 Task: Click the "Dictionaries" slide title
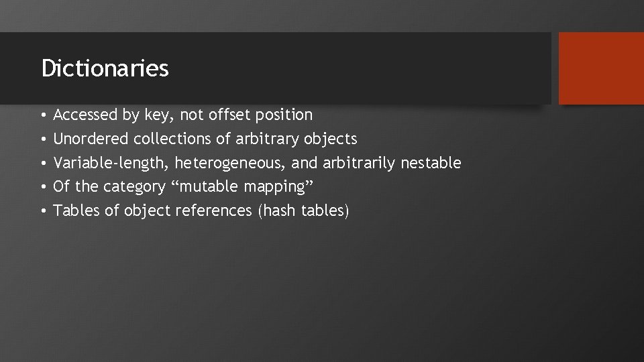[105, 68]
